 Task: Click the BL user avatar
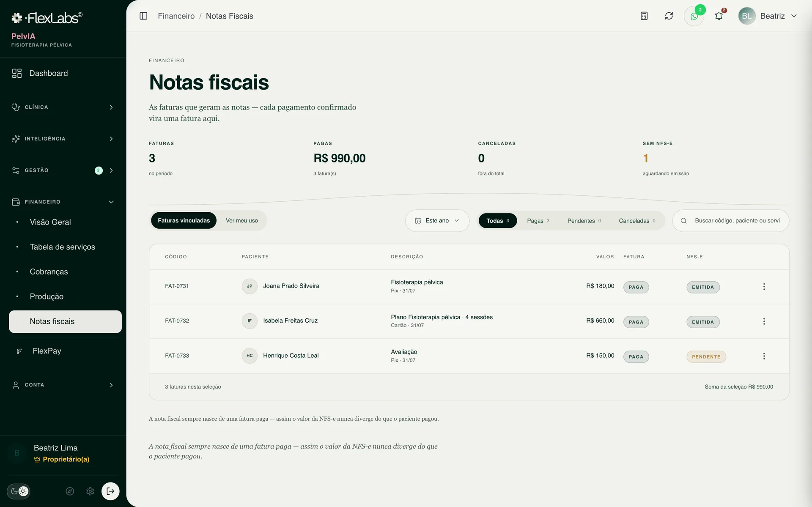coord(746,16)
